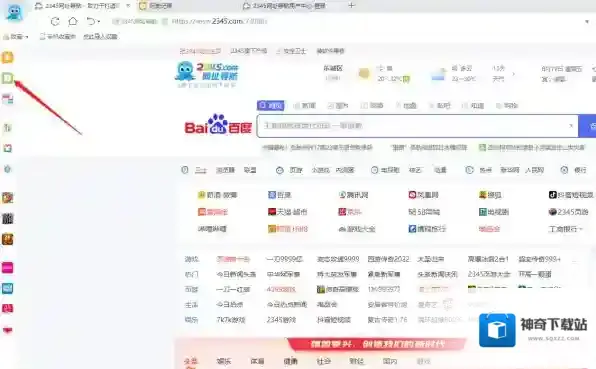Click the 2345游戏 link in 娱乐 row
The image size is (596, 369).
click(281, 320)
